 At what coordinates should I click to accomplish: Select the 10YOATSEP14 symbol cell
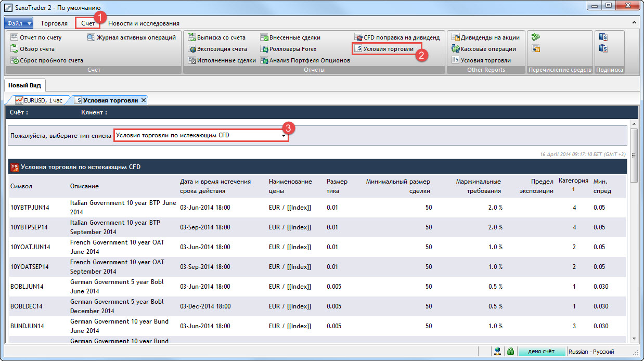click(x=30, y=267)
